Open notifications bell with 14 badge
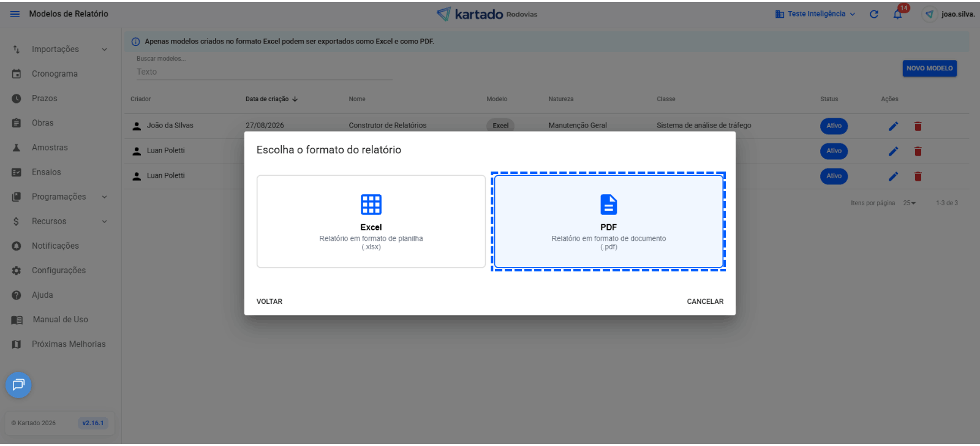This screenshot has height=446, width=980. pos(898,13)
